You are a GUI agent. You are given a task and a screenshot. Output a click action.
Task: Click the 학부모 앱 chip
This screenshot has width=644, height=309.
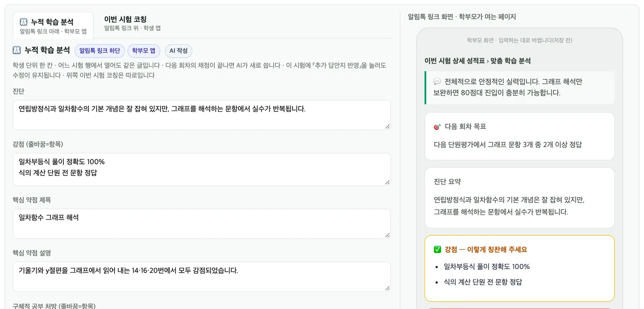click(144, 51)
